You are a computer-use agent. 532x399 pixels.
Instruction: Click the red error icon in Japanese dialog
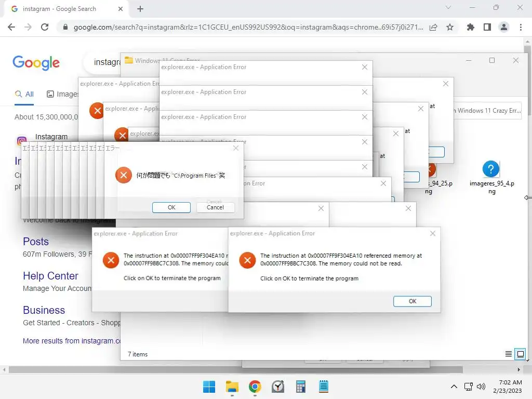click(124, 175)
